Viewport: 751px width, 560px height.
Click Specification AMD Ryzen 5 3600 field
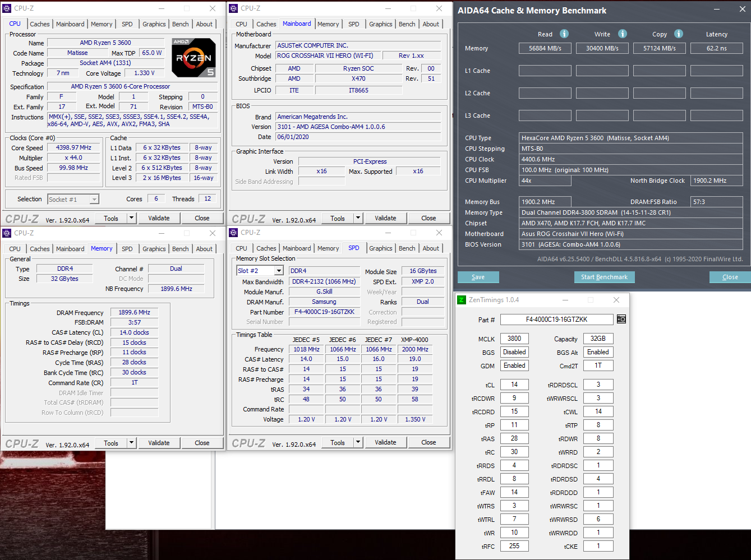click(132, 86)
